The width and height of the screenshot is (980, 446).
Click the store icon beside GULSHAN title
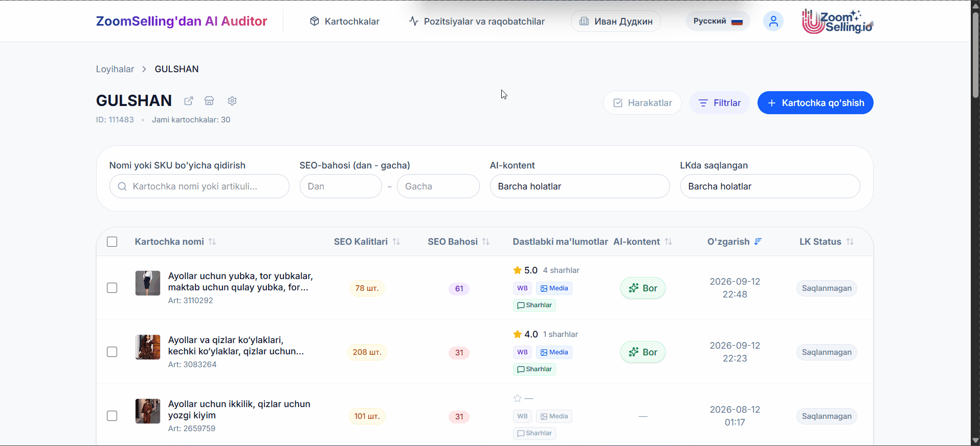(209, 101)
